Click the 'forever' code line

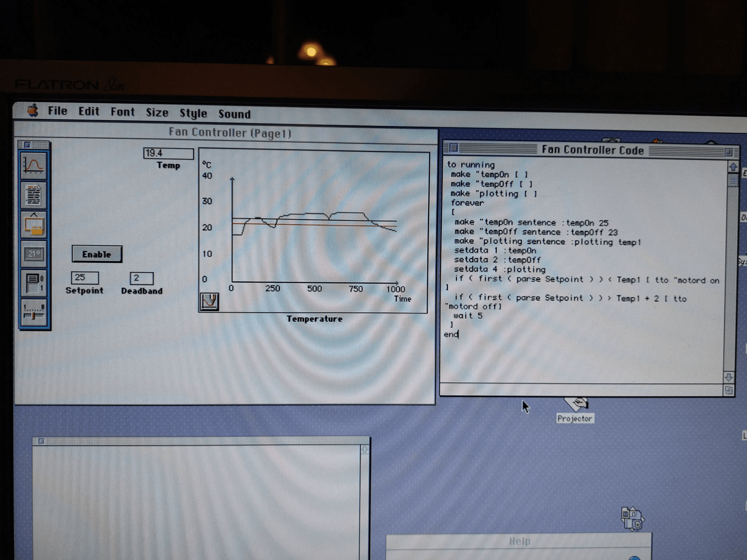[467, 203]
